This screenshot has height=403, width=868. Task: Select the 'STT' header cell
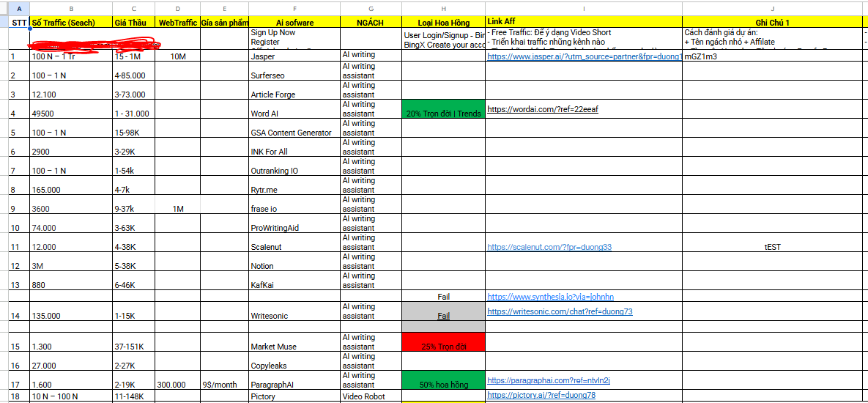click(x=19, y=22)
